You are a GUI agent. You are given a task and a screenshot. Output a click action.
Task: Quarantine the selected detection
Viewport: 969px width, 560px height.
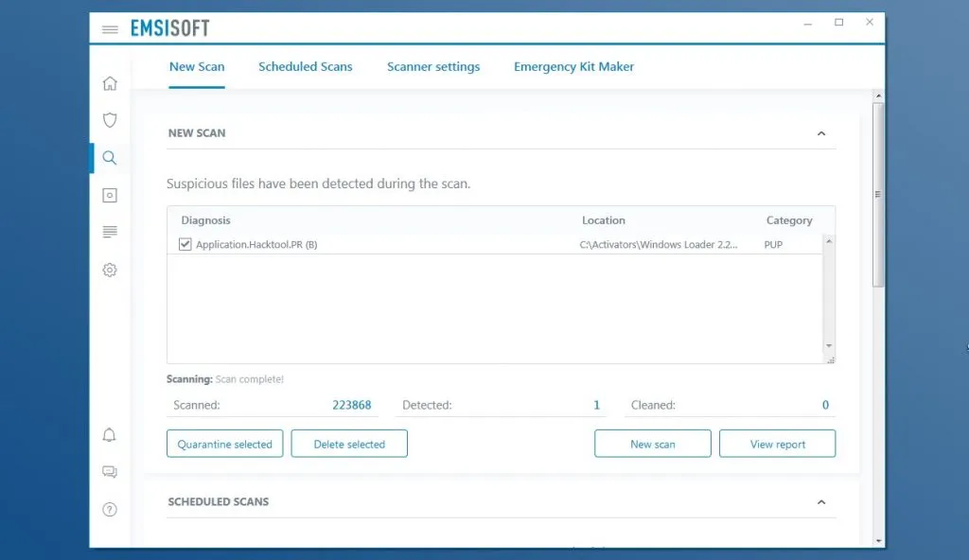tap(224, 443)
